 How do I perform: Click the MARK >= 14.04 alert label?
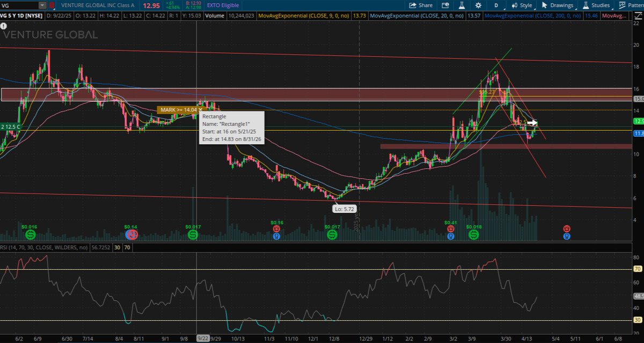pyautogui.click(x=178, y=110)
